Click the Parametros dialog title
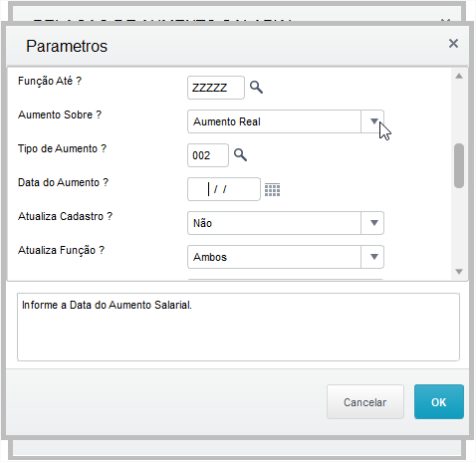Viewport: 476px width, 462px height. click(x=67, y=46)
